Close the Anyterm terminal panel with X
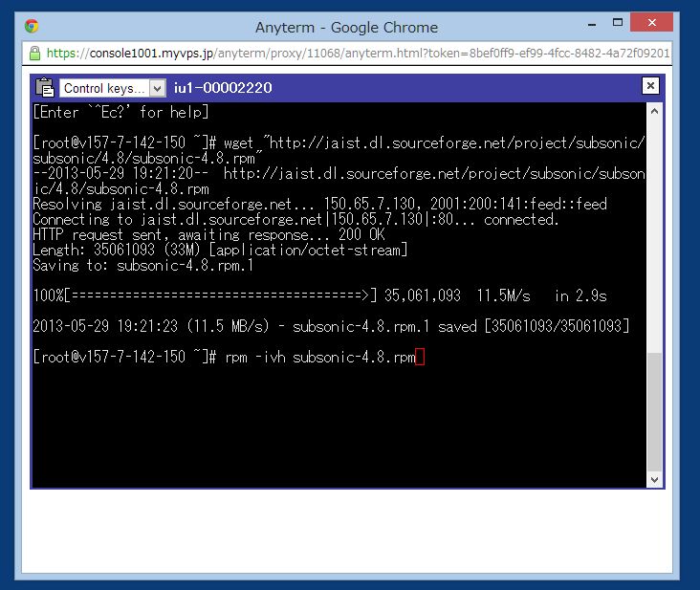Image resolution: width=700 pixels, height=590 pixels. tap(650, 86)
